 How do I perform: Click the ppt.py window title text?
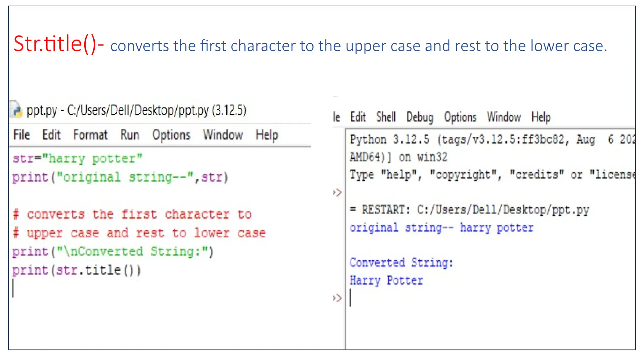point(136,110)
